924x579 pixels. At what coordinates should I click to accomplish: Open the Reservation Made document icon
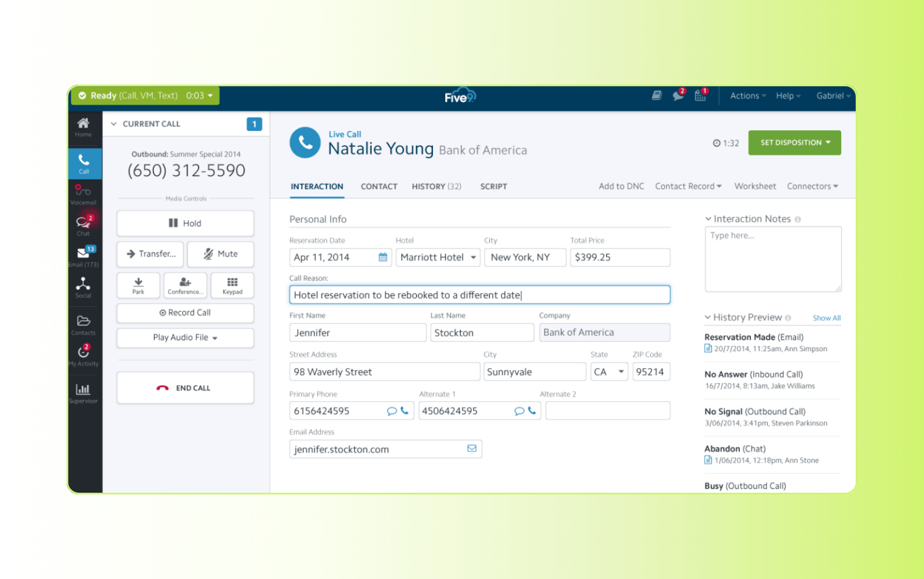(x=708, y=349)
